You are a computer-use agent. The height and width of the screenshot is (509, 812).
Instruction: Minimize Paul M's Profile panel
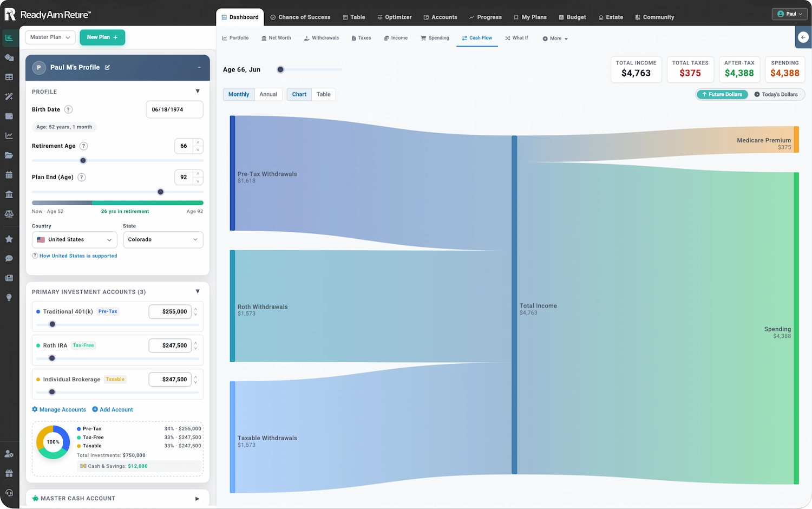click(199, 67)
